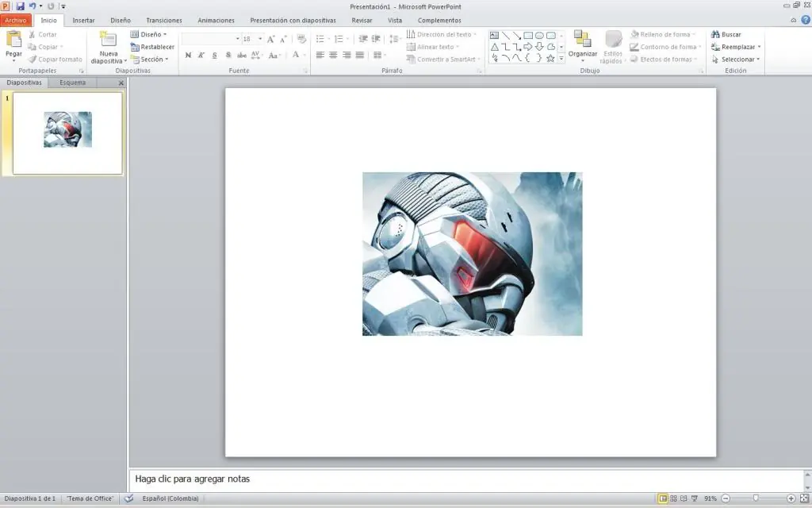The width and height of the screenshot is (812, 508).
Task: Move the zoom slider handle
Action: (x=756, y=498)
